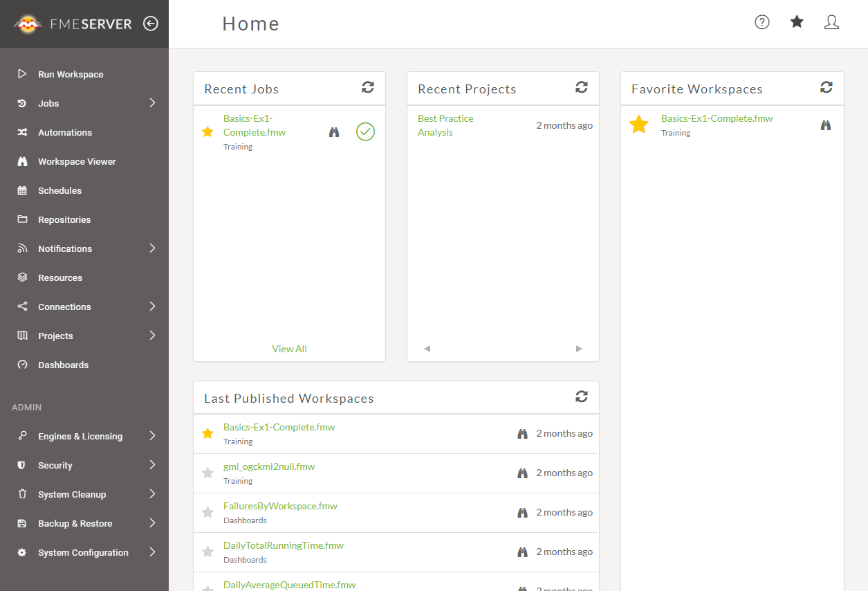Image resolution: width=868 pixels, height=591 pixels.
Task: Click the Engines & Licensing key icon
Action: pyautogui.click(x=22, y=436)
